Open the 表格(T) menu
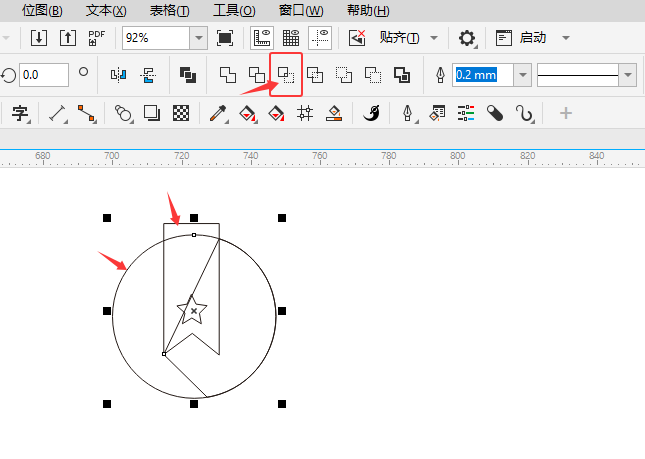 [x=169, y=10]
